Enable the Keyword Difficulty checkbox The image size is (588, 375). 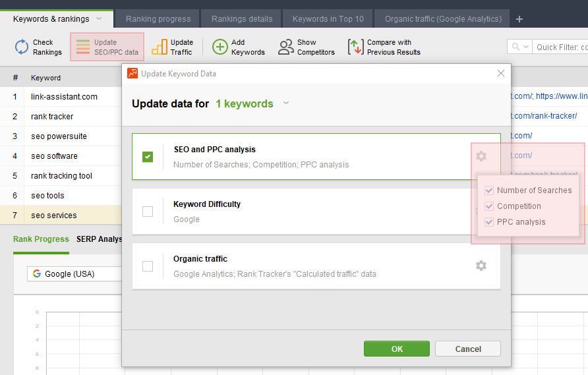(x=148, y=212)
